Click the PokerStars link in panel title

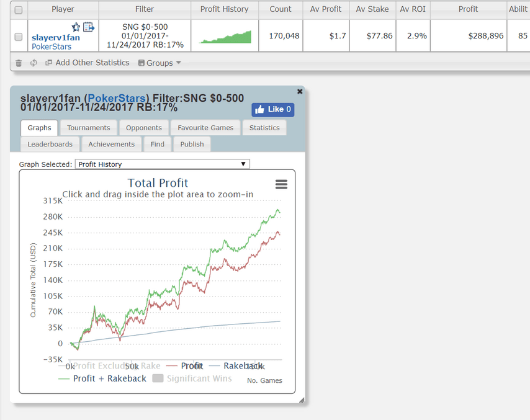[x=117, y=98]
